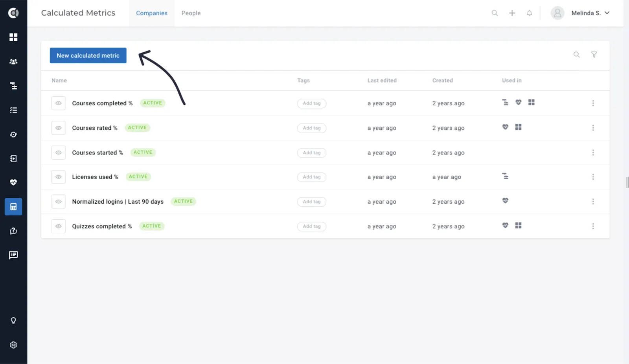Screen dimensions: 629x364
Task: Add a tag to Courses completed %
Action: tap(312, 103)
